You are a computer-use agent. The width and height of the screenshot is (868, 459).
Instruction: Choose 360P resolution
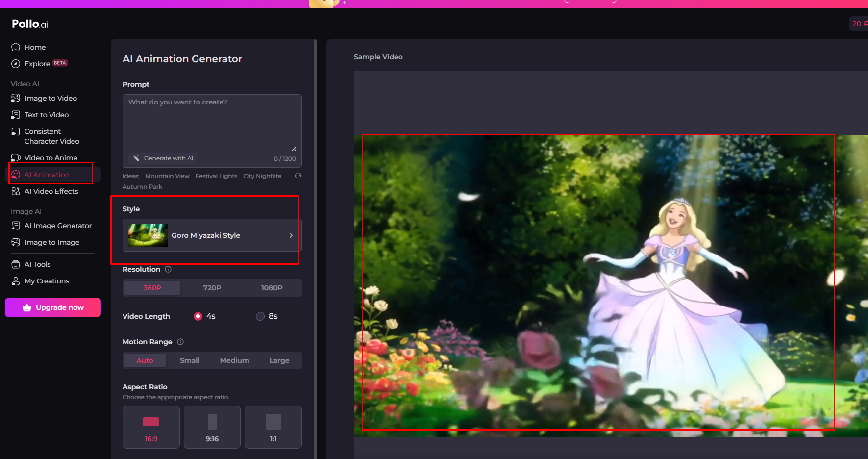pos(152,288)
